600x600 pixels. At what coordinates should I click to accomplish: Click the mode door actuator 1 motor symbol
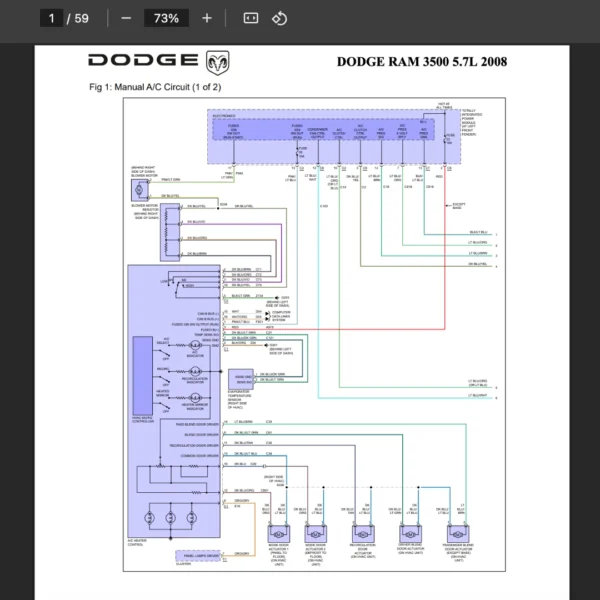point(279,534)
